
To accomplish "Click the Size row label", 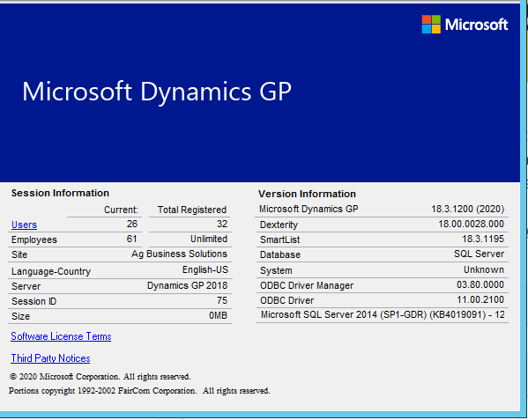I will [20, 316].
